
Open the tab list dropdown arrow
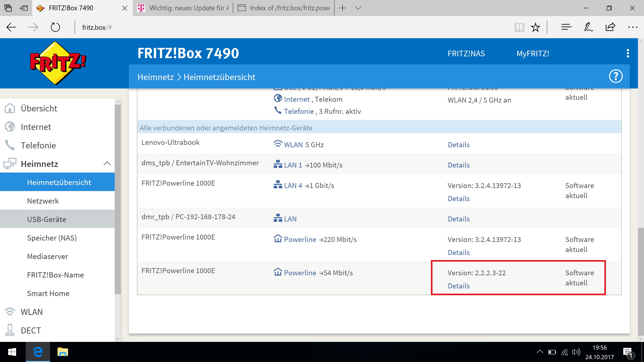pyautogui.click(x=358, y=8)
